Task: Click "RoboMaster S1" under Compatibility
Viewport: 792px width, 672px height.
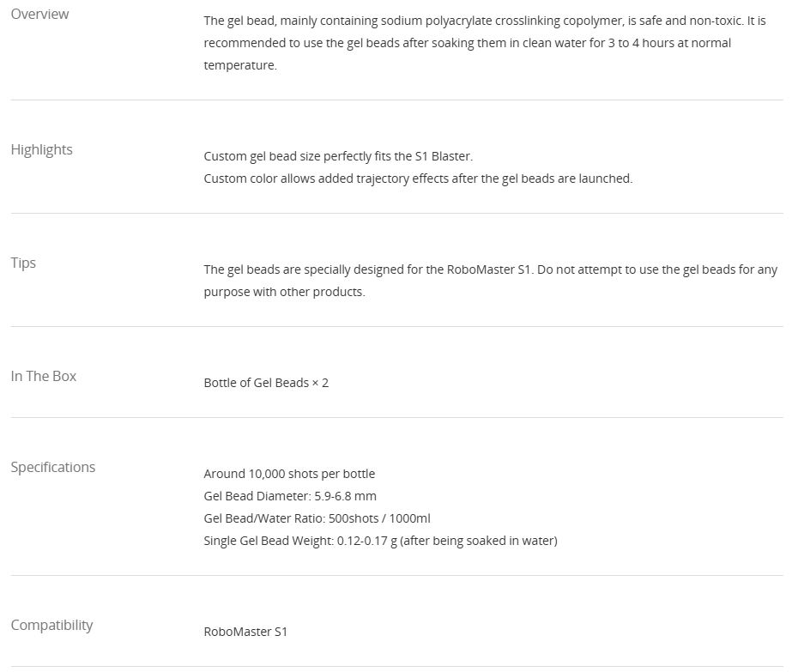Action: pyautogui.click(x=245, y=632)
